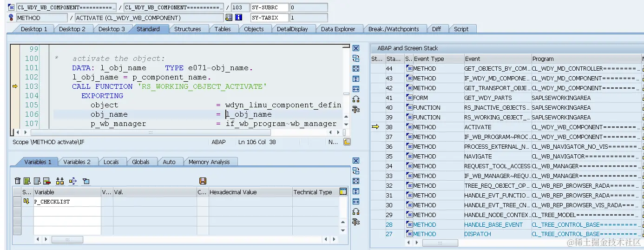The width and height of the screenshot is (644, 250).
Task: Click NAVIGATE event in stack row 35
Action: (478, 156)
